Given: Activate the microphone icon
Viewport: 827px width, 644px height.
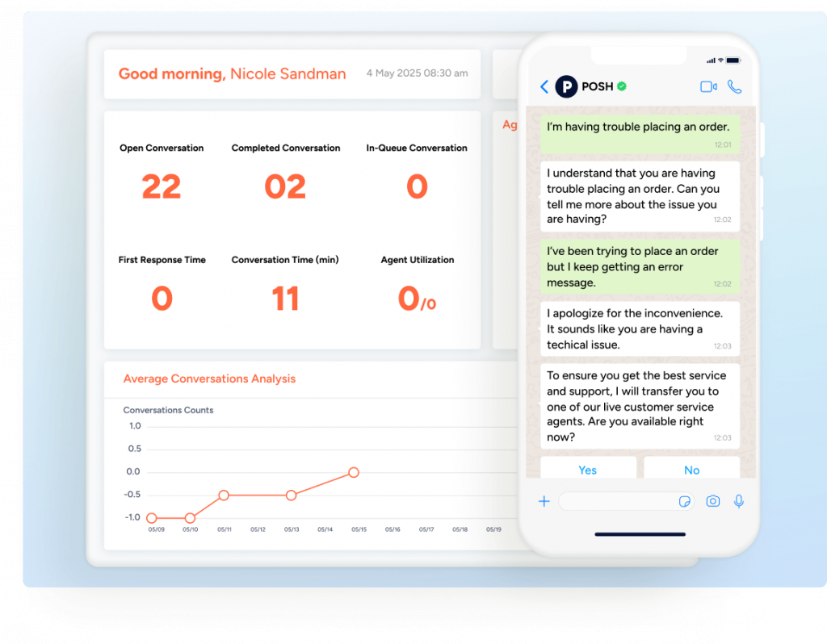Looking at the screenshot, I should (x=738, y=501).
